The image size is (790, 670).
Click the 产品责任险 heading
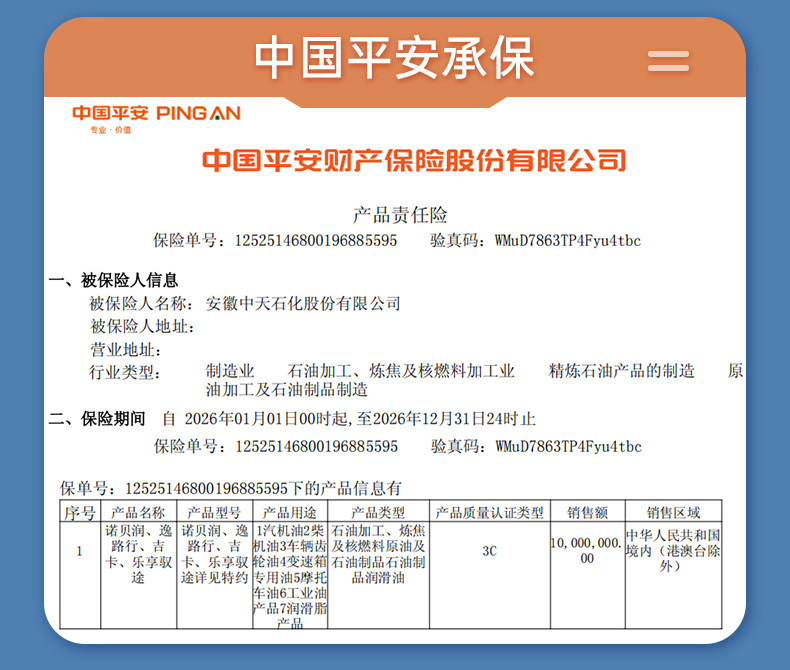coord(400,215)
